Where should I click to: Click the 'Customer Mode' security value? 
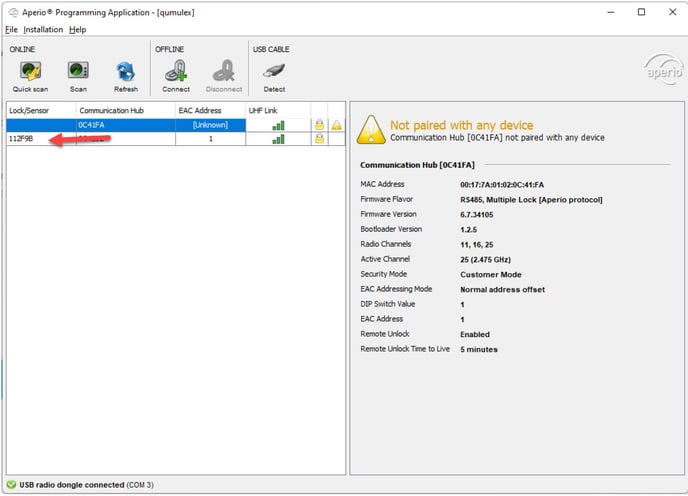point(491,275)
